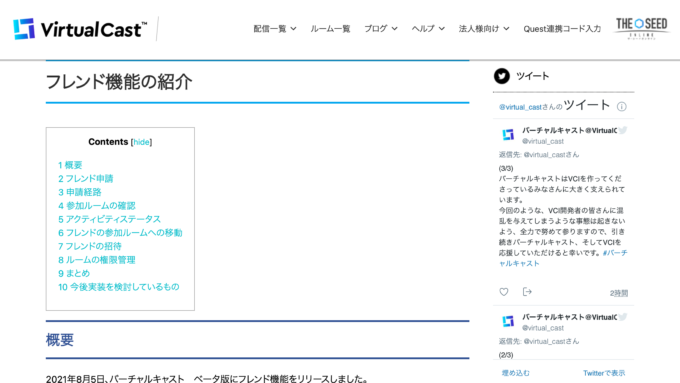Screen dimensions: 680x383
Task: Click the VirtualCast avatar on the (3/3) tweet
Action: [508, 134]
